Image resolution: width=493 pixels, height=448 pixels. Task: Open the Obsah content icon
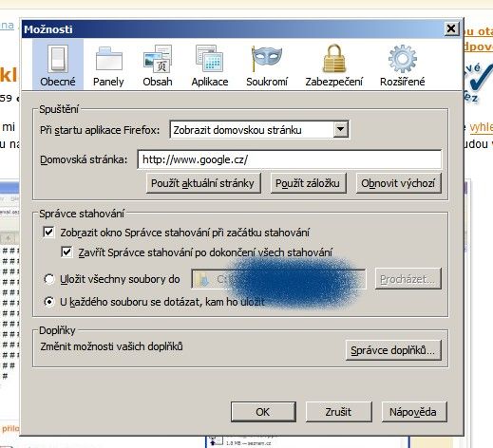pyautogui.click(x=158, y=59)
